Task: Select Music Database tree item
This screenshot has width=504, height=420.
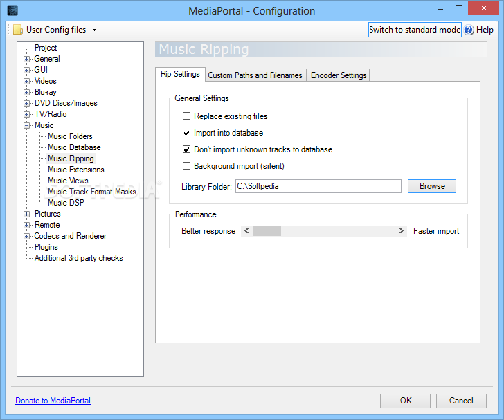Action: (74, 147)
